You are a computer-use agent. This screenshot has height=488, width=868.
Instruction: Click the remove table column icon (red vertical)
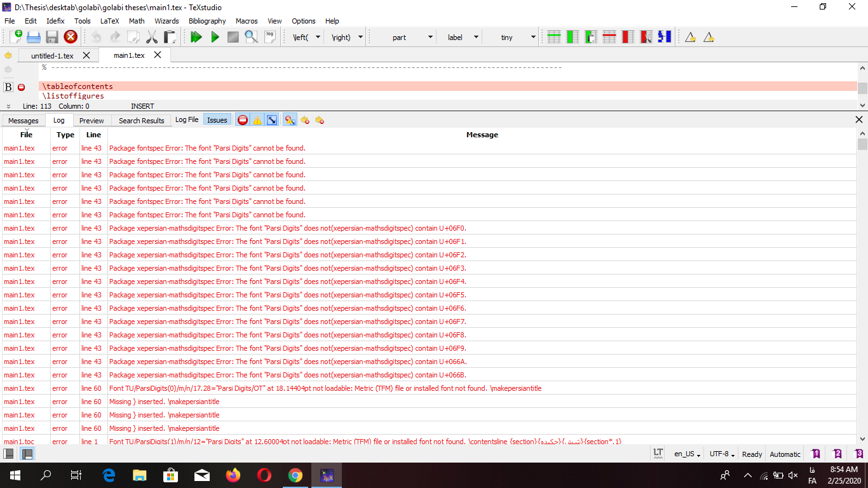click(x=628, y=37)
